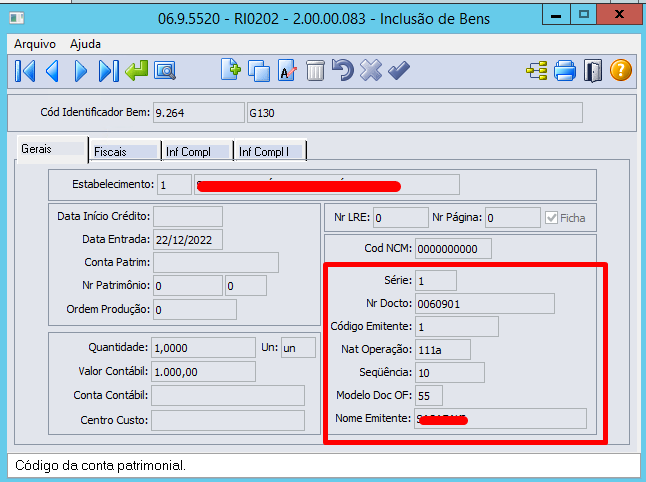646x482 pixels.
Task: Open the orange help question icon
Action: point(621,70)
